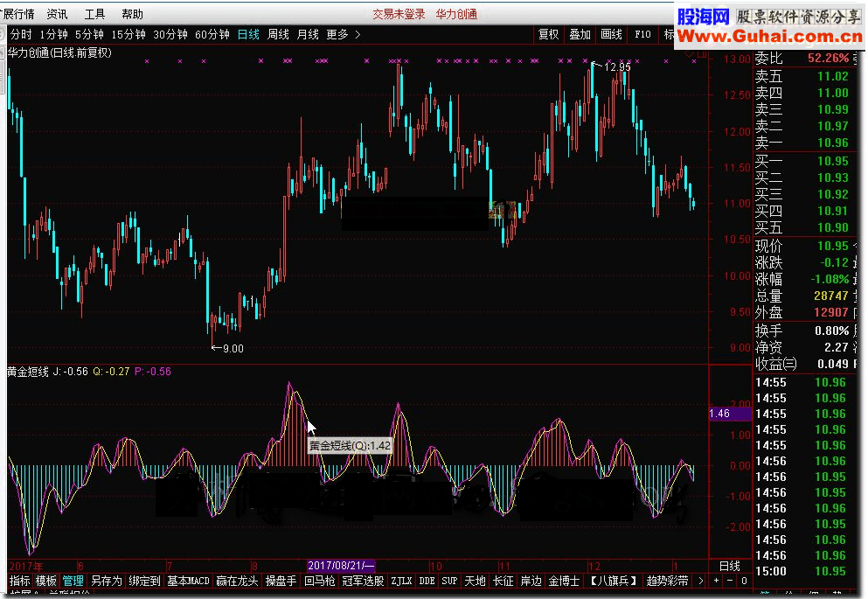868x599 pixels.
Task: Click the heart favorite icon above price axis
Action: coord(690,54)
